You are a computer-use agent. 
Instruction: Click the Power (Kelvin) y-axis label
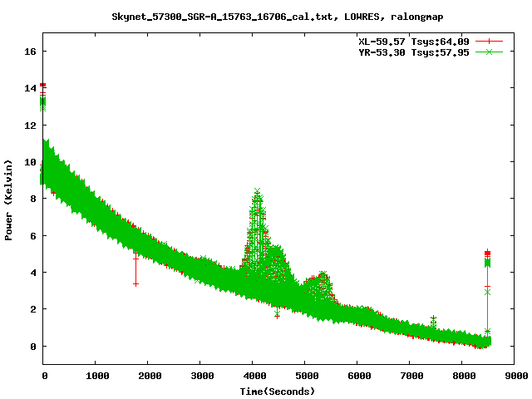(8, 200)
